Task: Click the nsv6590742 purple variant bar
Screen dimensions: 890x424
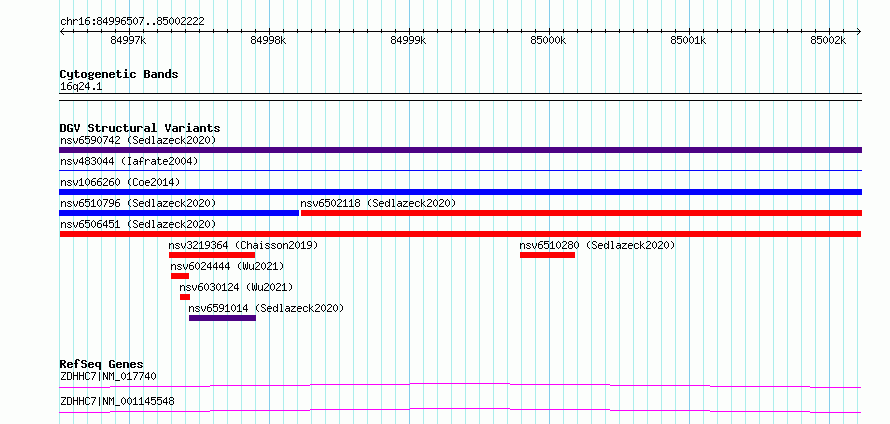Action: point(460,150)
